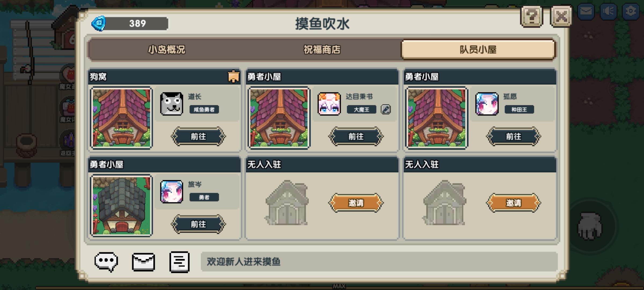
Task: Click 前往 button for 达目秉书's house
Action: point(356,136)
